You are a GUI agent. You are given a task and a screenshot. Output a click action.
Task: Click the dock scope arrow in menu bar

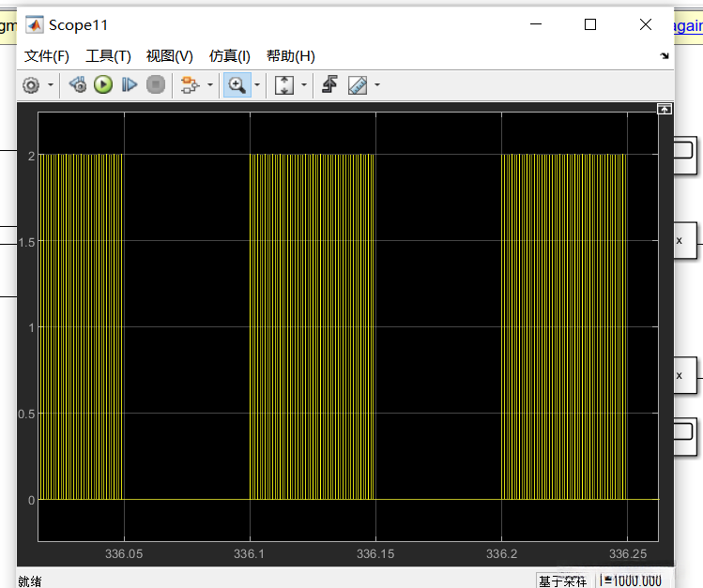pyautogui.click(x=665, y=56)
